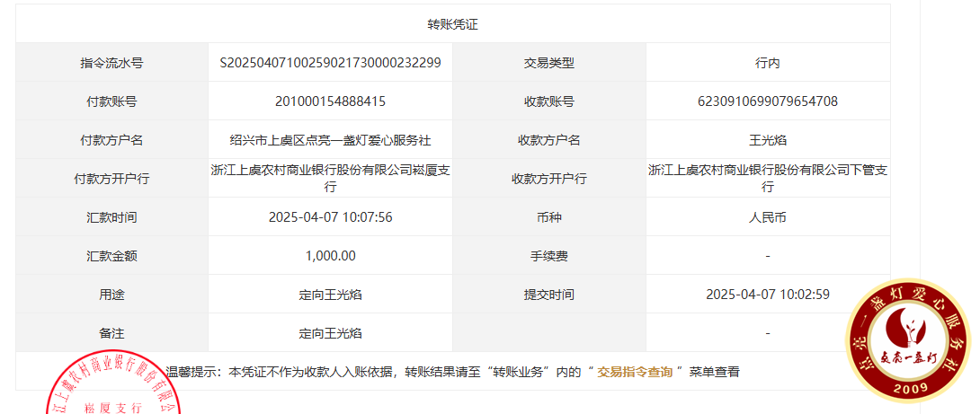Click the payer bank ending in 崧厦支行
Screen dimensions: 980x414
click(x=330, y=178)
